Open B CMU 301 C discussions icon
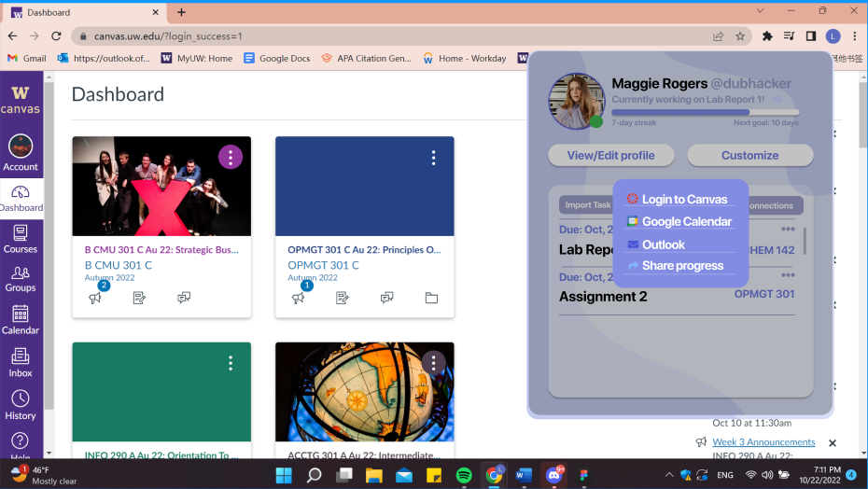Screen dimensions: 868x489 pos(184,298)
